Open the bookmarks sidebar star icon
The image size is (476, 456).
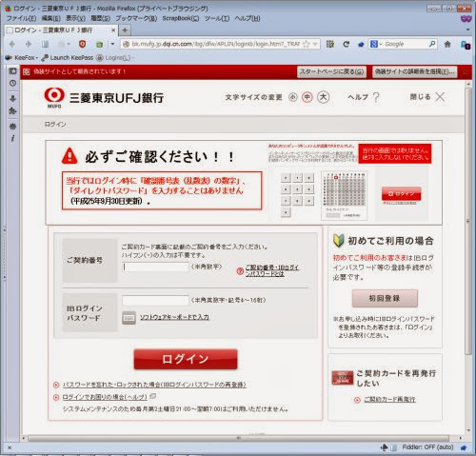point(12,71)
